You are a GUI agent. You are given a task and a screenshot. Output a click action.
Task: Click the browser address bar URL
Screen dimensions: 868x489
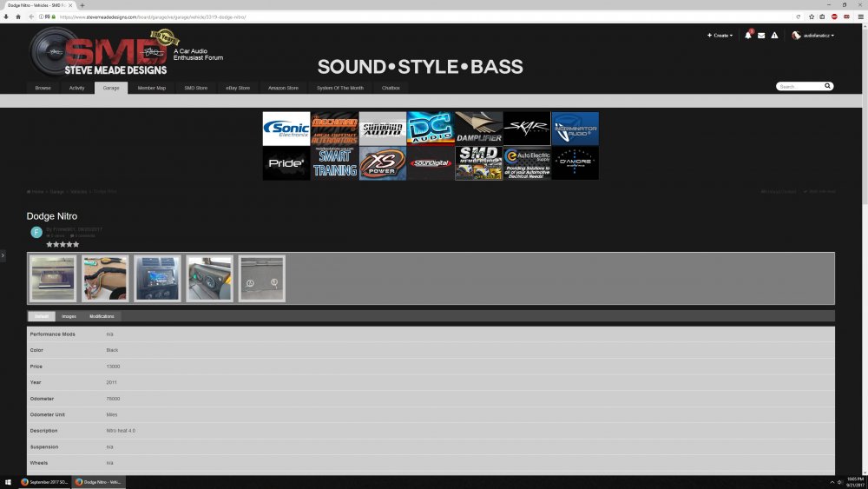pyautogui.click(x=153, y=17)
